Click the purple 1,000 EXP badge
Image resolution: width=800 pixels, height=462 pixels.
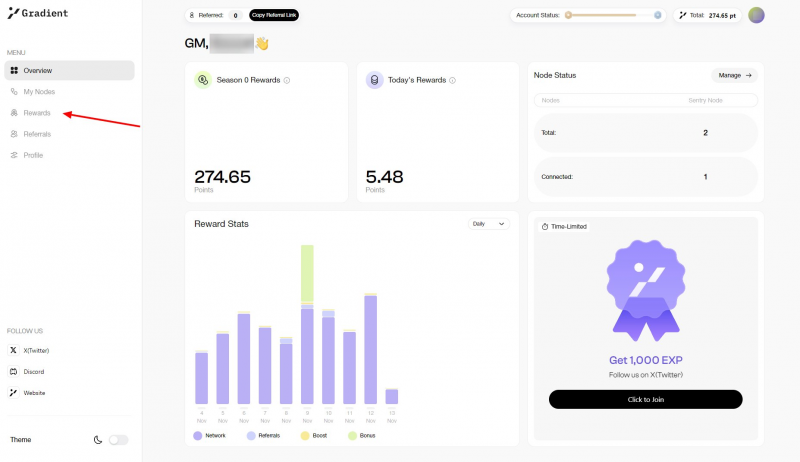click(x=645, y=290)
